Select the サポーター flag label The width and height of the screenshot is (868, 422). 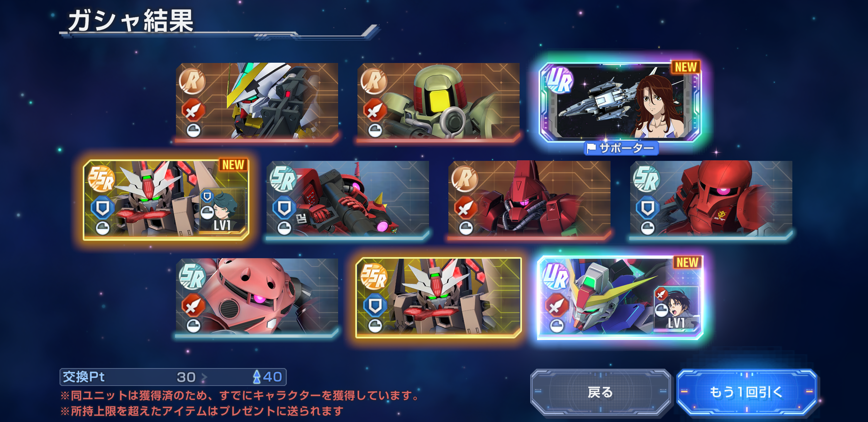click(x=621, y=148)
